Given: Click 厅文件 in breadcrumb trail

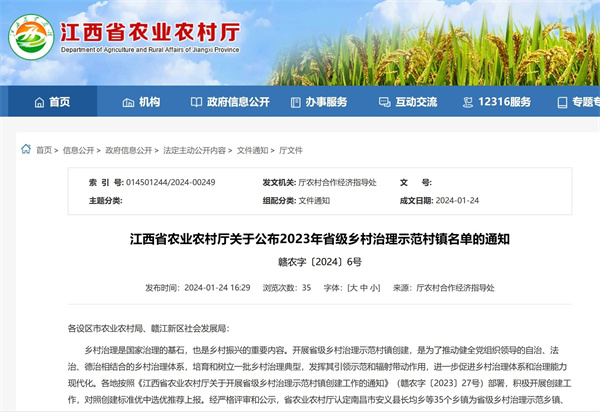Looking at the screenshot, I should (291, 150).
